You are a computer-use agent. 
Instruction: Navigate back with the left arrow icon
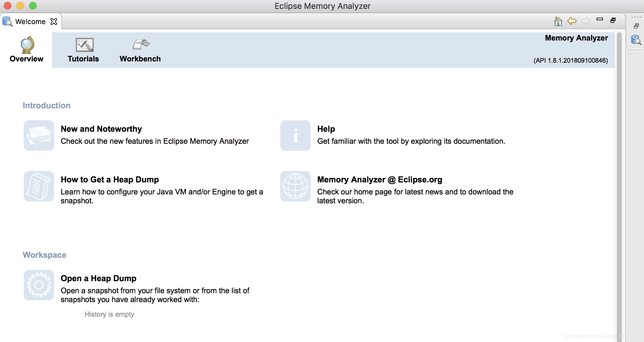coord(572,21)
